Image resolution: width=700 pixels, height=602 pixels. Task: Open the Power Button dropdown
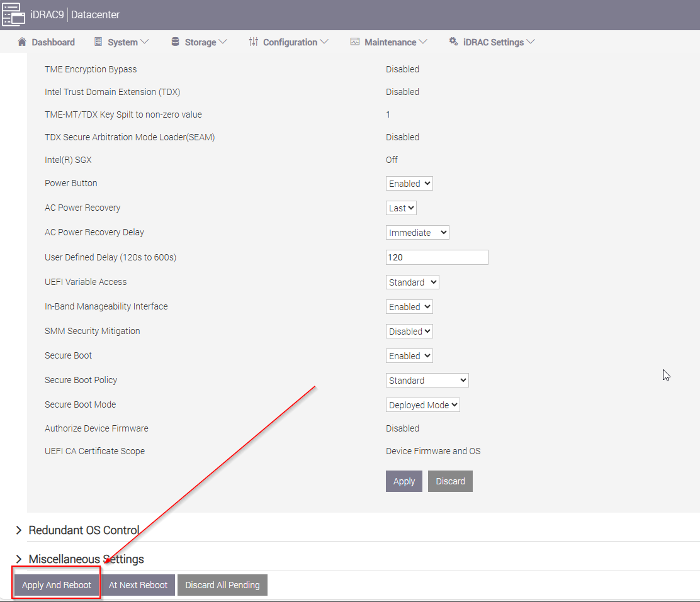tap(409, 184)
